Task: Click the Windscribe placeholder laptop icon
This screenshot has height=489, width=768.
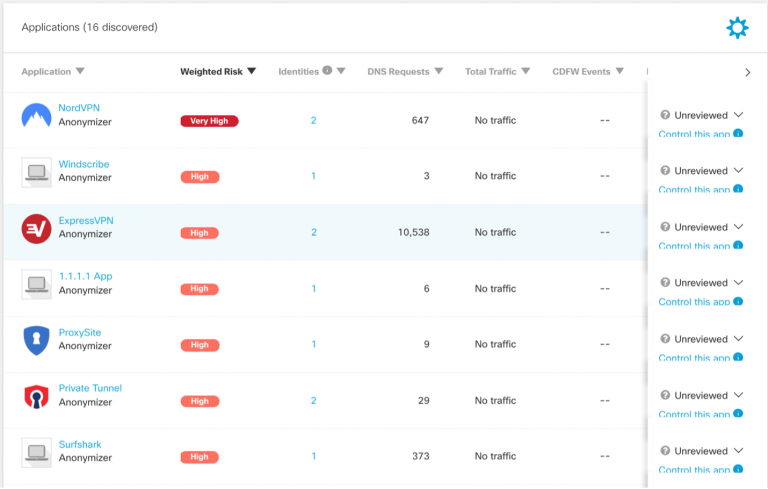Action: [36, 172]
